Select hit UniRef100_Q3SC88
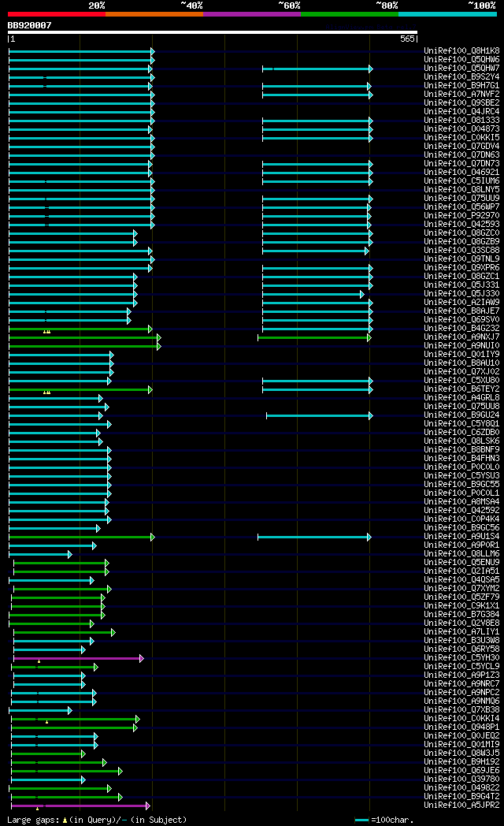Image resolution: width=504 pixels, height=826 pixels. [462, 251]
